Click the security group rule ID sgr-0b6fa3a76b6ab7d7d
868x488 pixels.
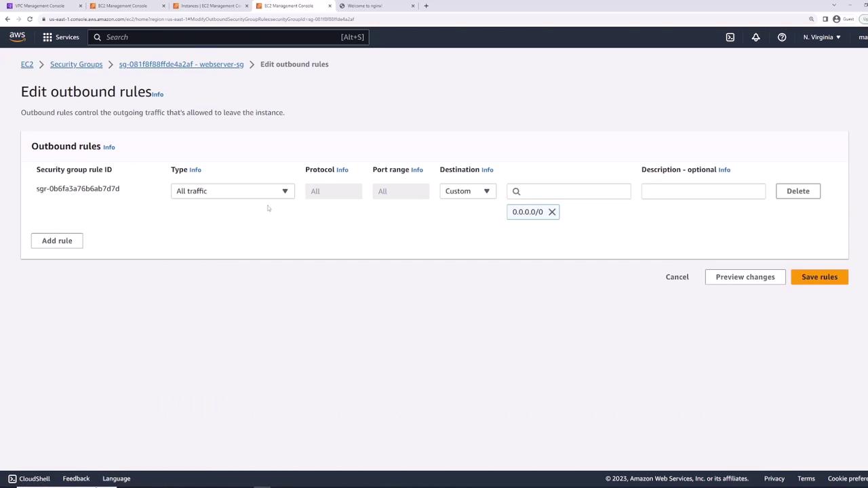(78, 189)
